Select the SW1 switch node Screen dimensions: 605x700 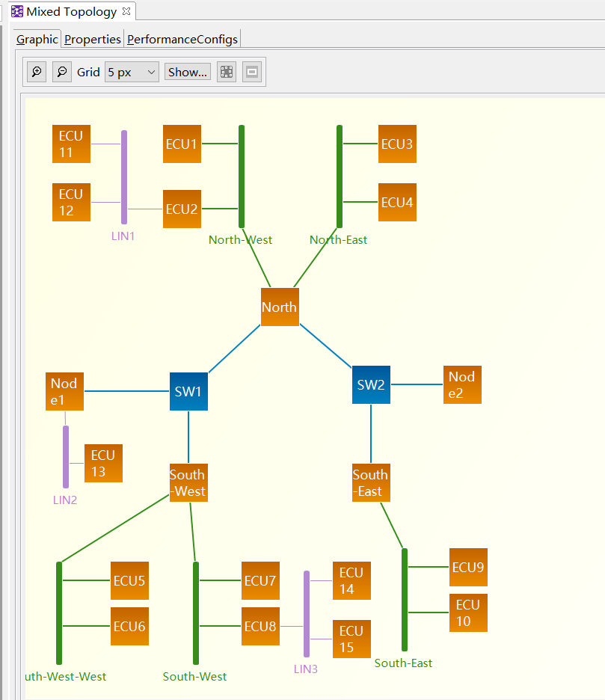point(188,391)
